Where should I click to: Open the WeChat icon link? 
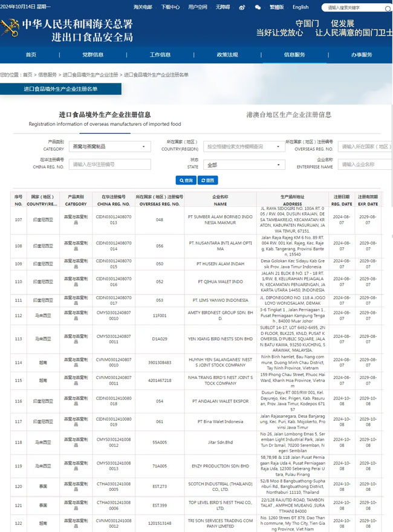pyautogui.click(x=258, y=7)
